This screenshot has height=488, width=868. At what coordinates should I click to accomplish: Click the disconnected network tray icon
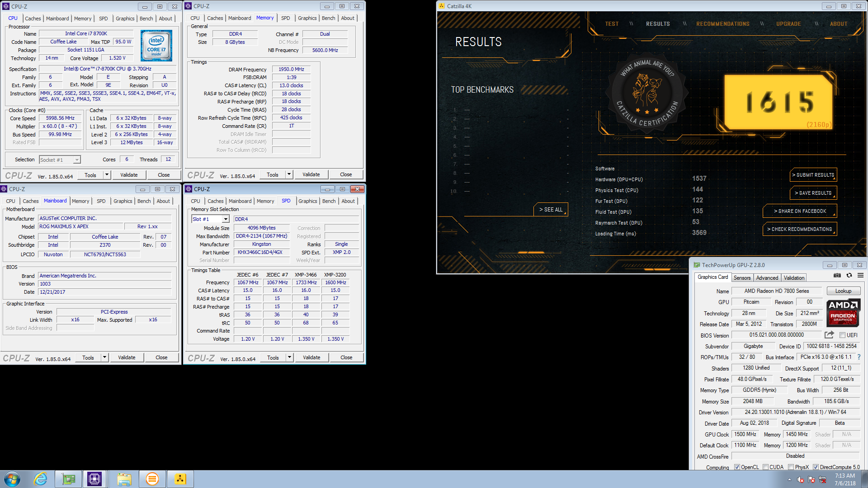(x=822, y=479)
